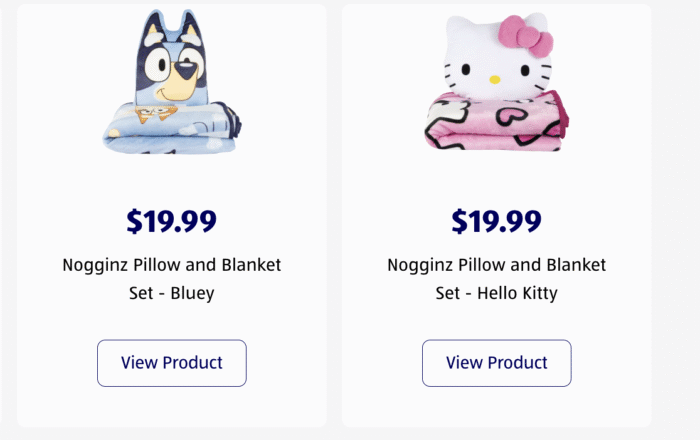Open View Product for the Bluey set

coord(172,363)
